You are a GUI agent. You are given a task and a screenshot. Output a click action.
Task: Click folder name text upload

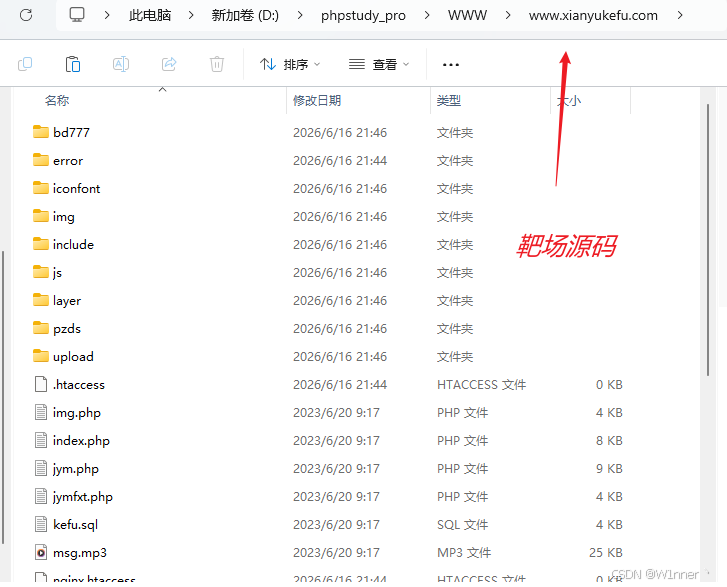(73, 357)
